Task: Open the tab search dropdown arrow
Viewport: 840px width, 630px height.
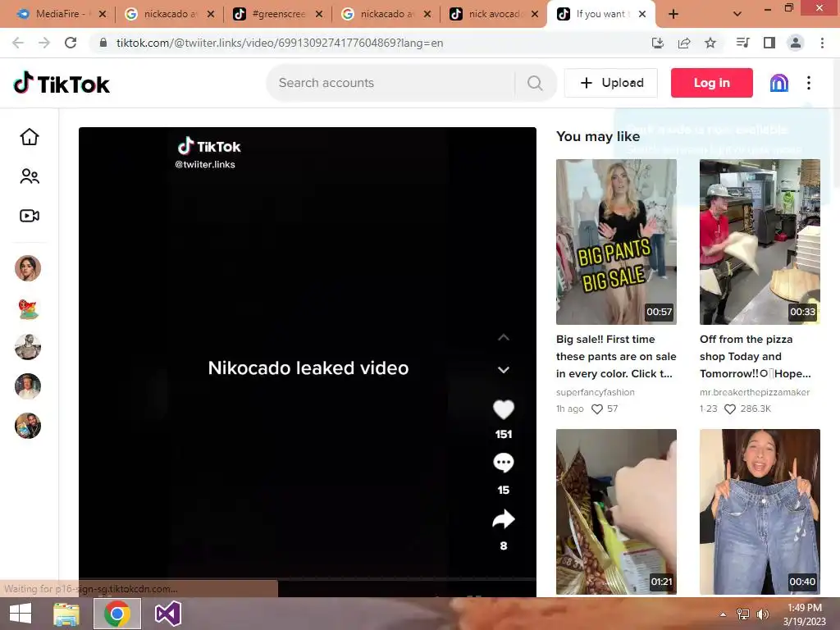Action: point(737,14)
